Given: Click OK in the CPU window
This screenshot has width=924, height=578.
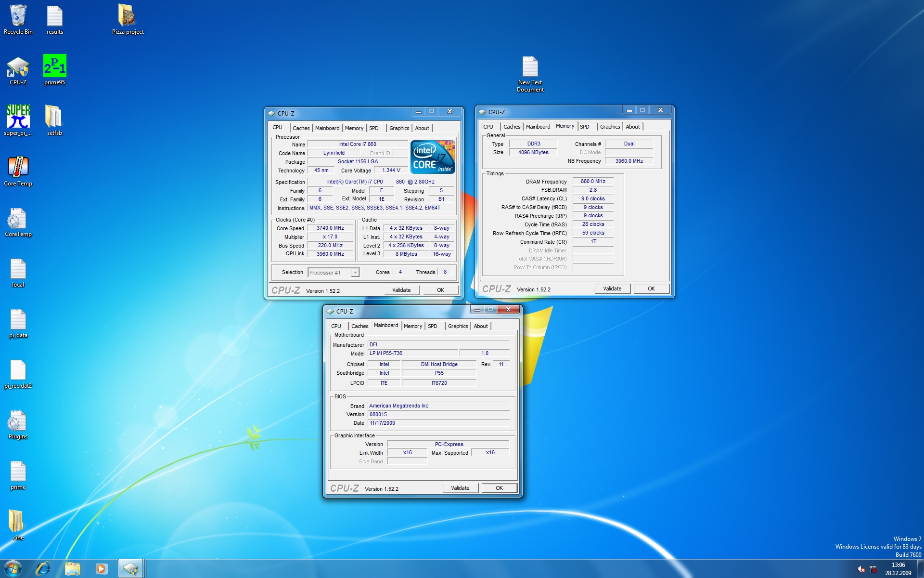Looking at the screenshot, I should [440, 290].
